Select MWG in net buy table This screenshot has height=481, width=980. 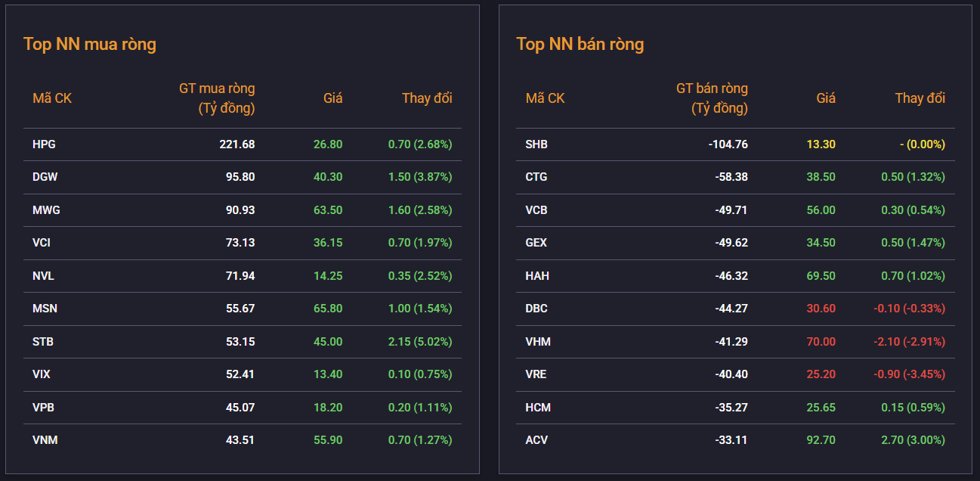click(x=46, y=210)
